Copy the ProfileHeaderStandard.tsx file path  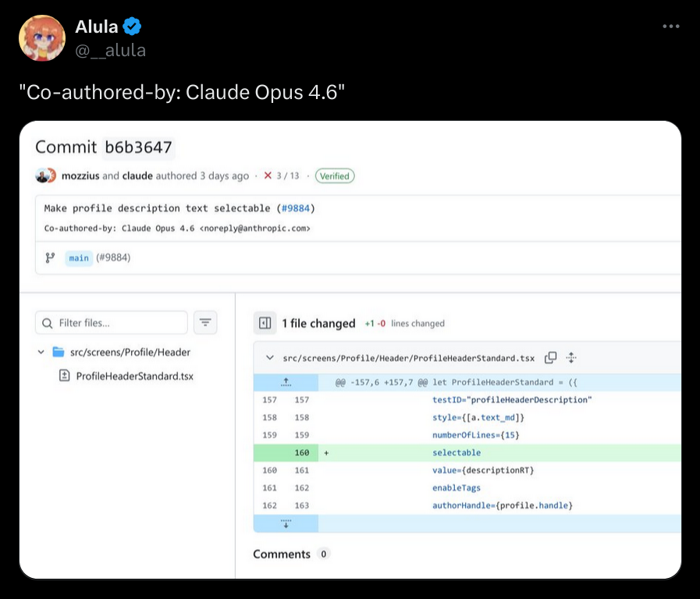point(550,358)
